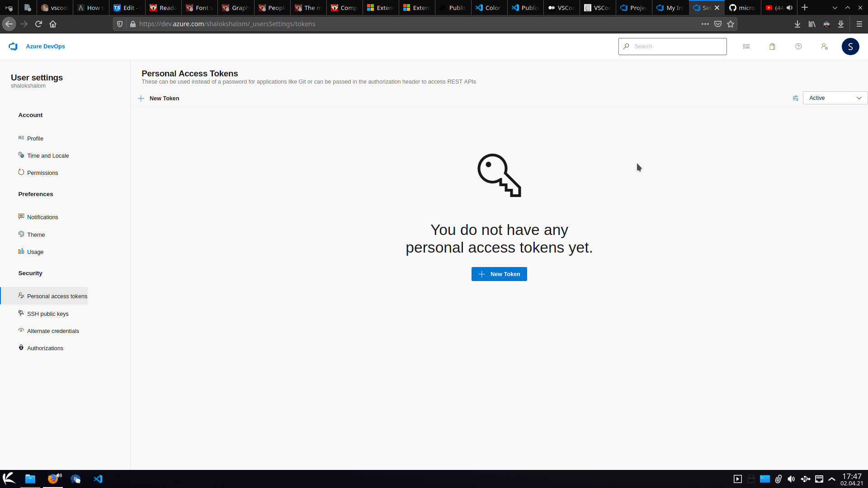Select SSH public keys in the sidebar
The image size is (868, 488).
(x=47, y=314)
